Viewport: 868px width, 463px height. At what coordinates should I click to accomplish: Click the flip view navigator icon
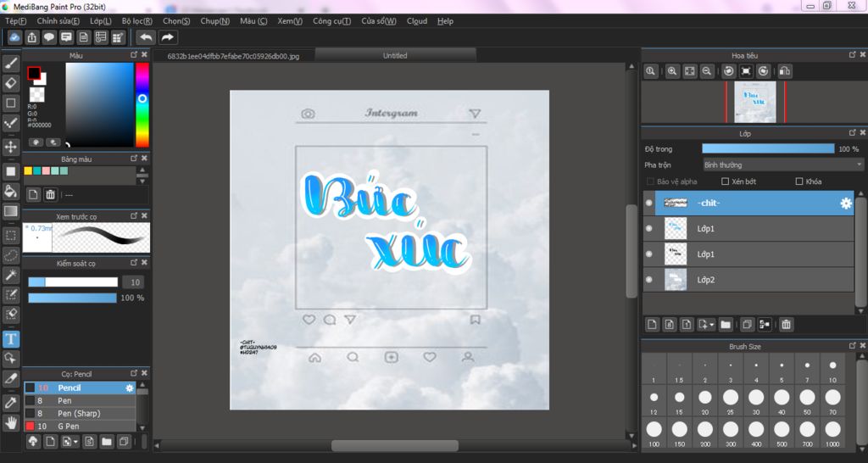click(784, 71)
